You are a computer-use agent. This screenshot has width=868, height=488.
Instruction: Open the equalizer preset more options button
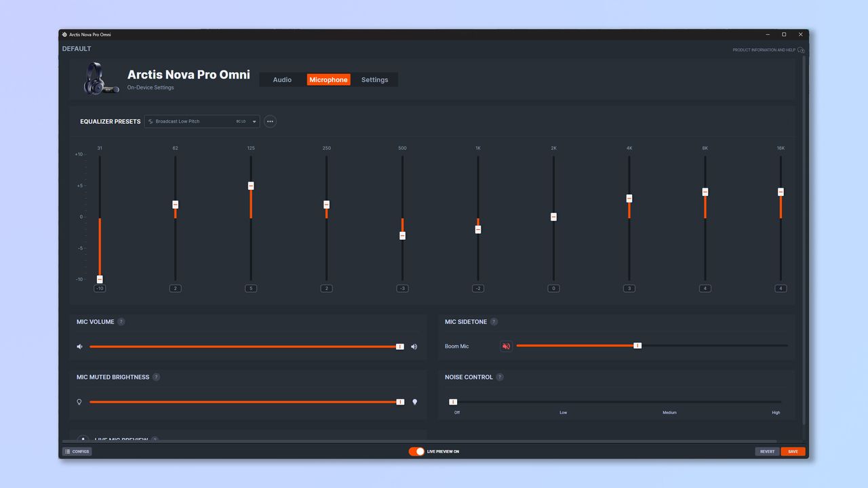270,121
